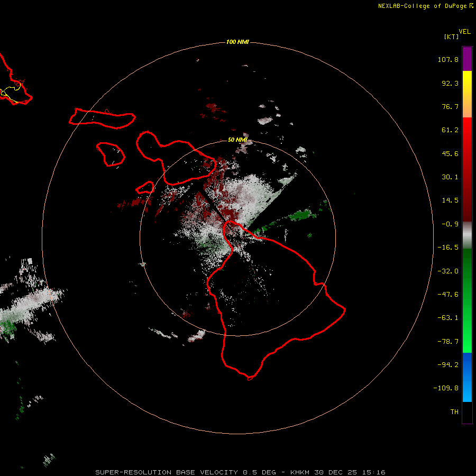476x476 pixels.
Task: Click the Kahoolawe island outline near Maui
Action: (145, 188)
